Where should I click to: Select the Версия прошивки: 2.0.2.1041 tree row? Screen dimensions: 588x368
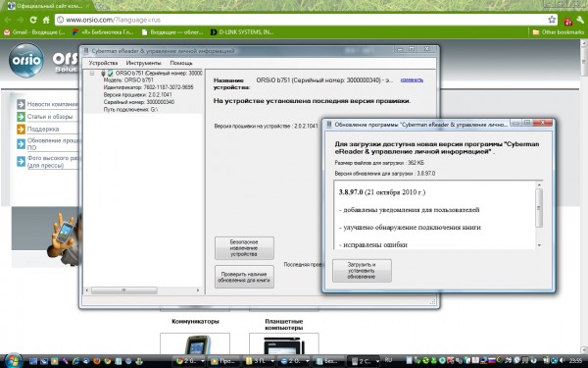[137, 94]
